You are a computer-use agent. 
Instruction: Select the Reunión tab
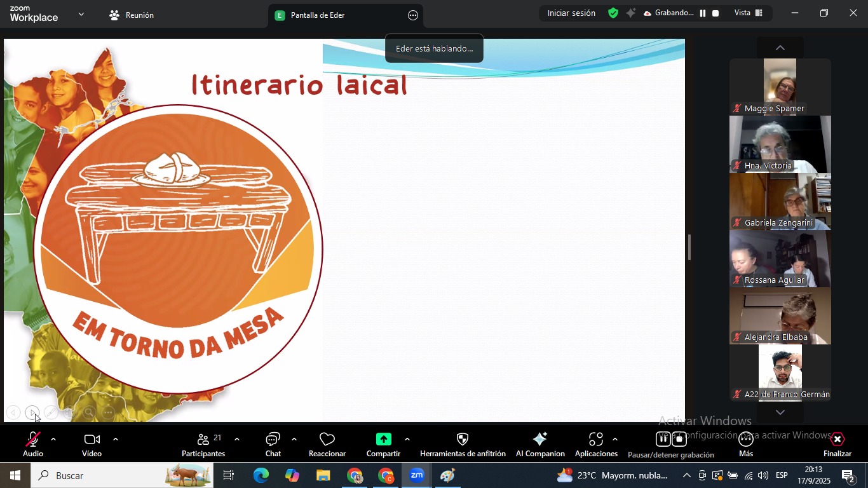pyautogui.click(x=132, y=15)
